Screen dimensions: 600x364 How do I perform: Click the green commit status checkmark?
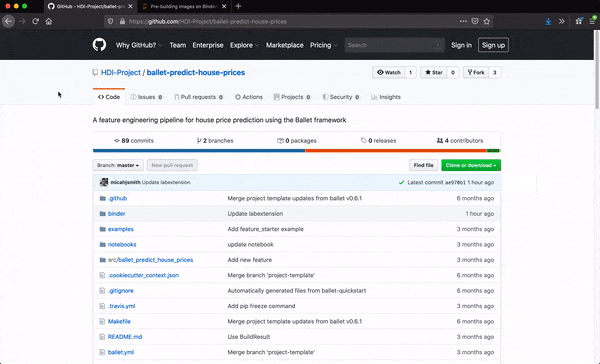tap(401, 183)
